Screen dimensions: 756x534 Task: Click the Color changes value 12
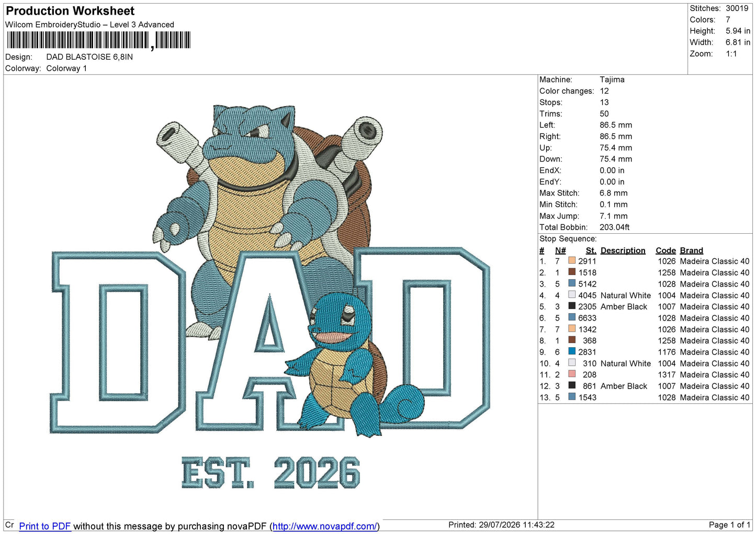(604, 91)
